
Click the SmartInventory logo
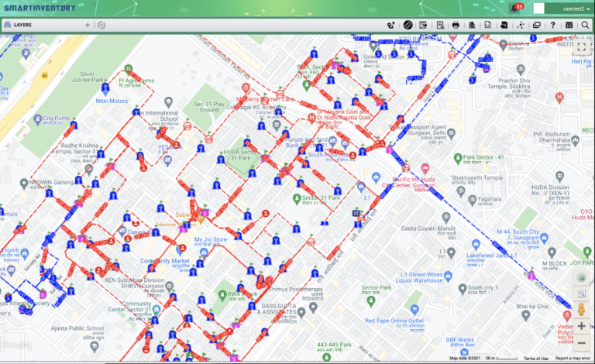[x=40, y=8]
